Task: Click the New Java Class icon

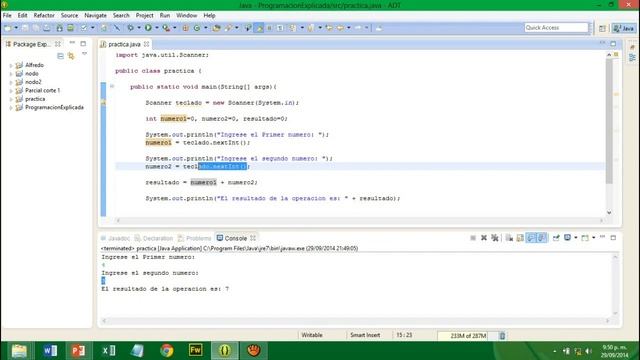Action: (197, 28)
